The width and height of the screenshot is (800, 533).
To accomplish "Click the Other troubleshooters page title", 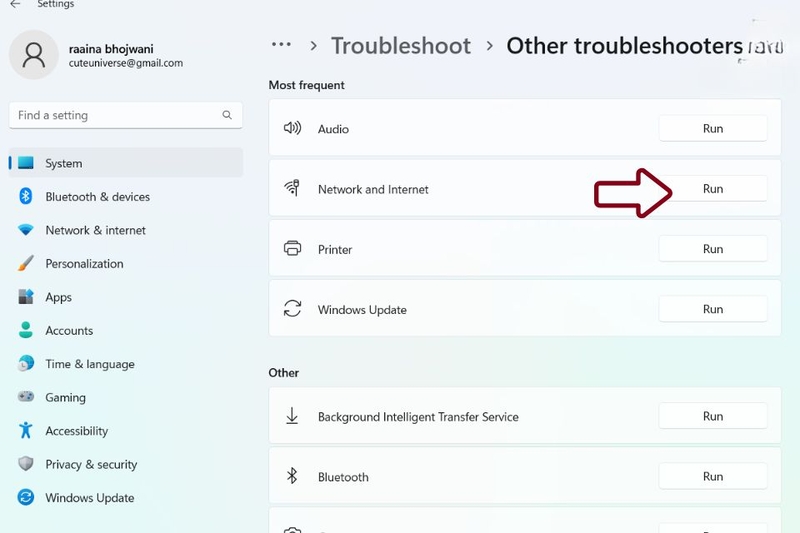I will pos(624,46).
